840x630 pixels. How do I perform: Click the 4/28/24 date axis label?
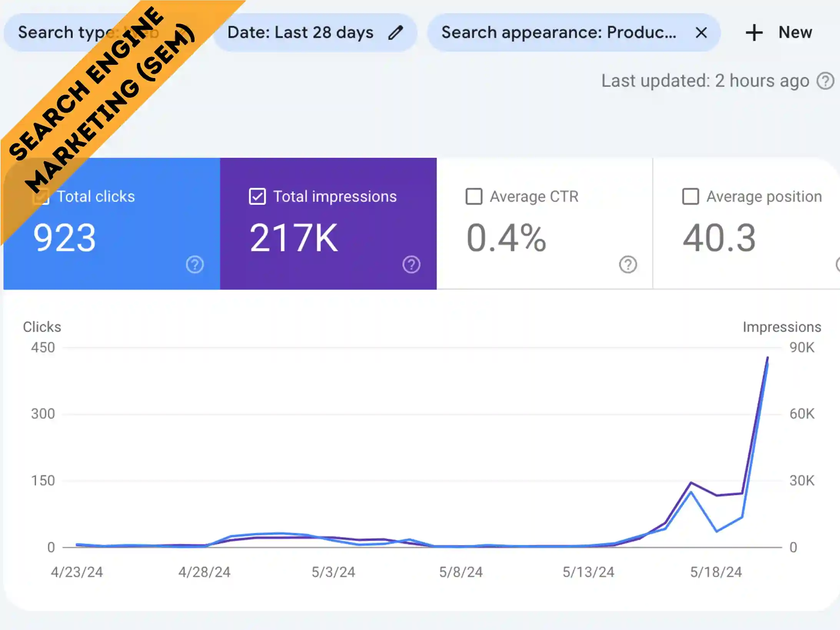(204, 572)
